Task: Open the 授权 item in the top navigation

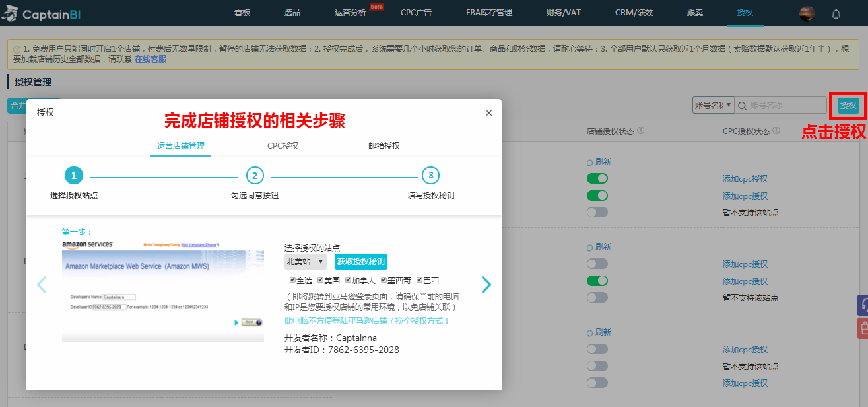Action: point(745,13)
